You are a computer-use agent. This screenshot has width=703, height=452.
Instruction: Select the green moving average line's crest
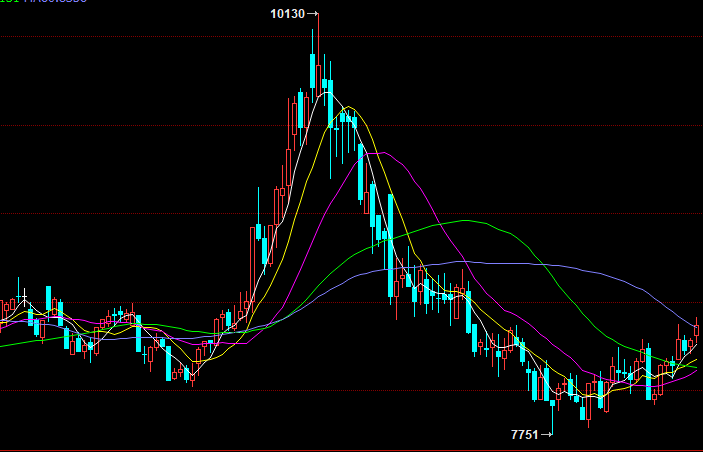coord(465,220)
